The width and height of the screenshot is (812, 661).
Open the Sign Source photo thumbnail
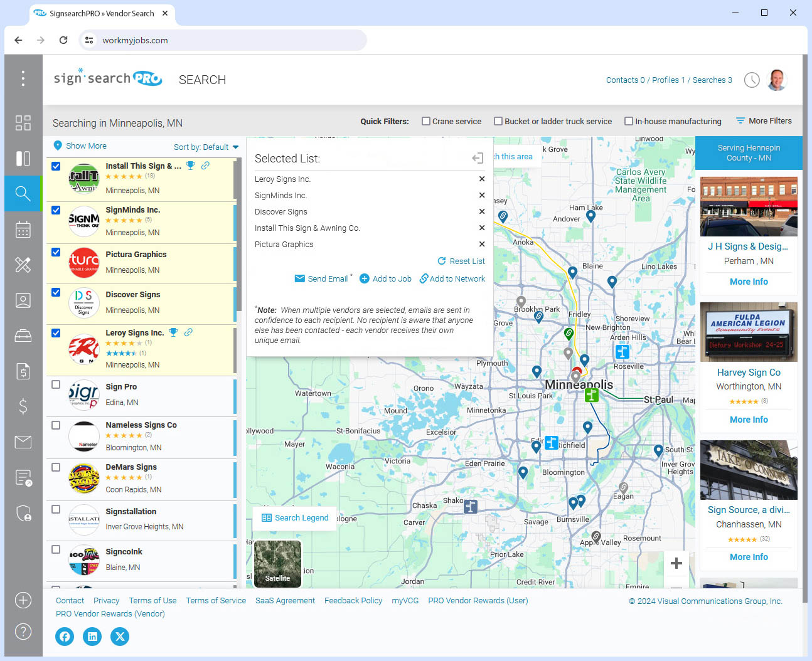(749, 470)
